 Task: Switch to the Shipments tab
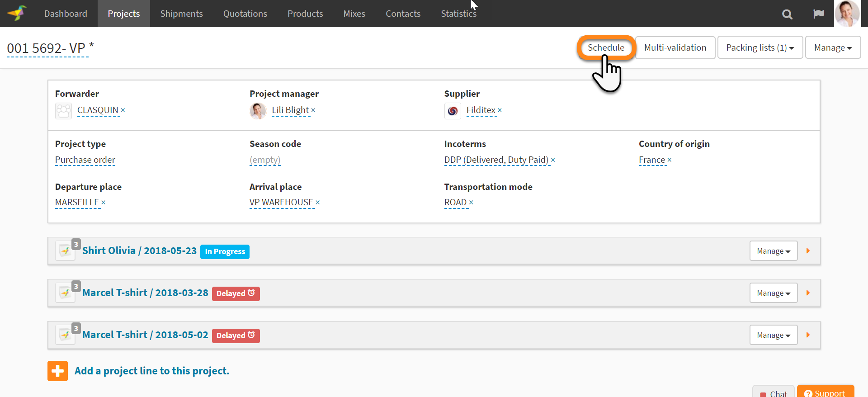pyautogui.click(x=181, y=14)
